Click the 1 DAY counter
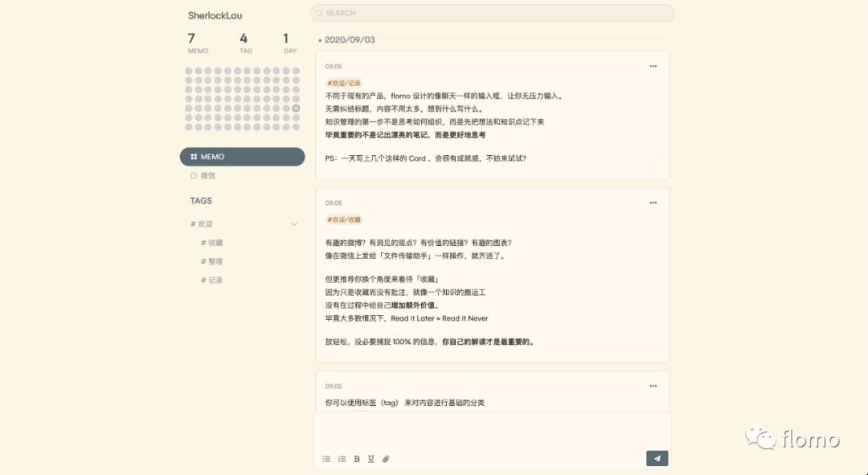Image resolution: width=868 pixels, height=475 pixels. 289,43
